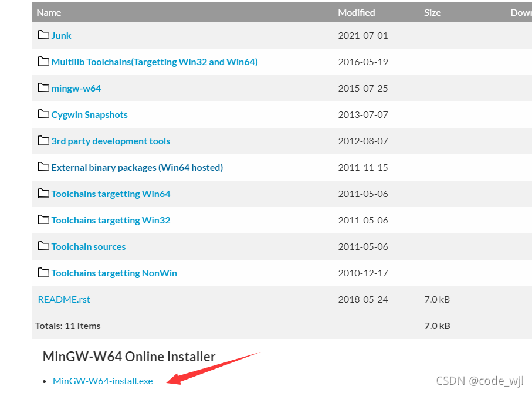Open Toolchains targetting NonWin link
Screen dimensions: 532x393
coord(114,273)
